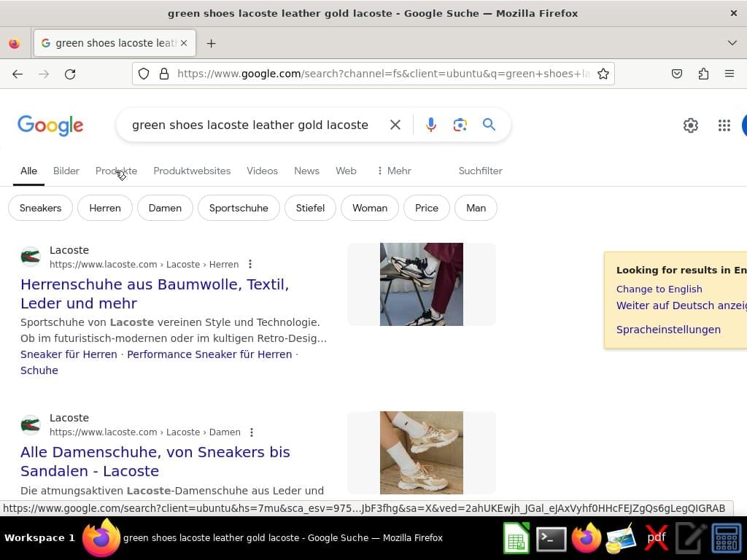This screenshot has height=560, width=747.
Task: Submit search with magnifying glass icon
Action: [489, 125]
